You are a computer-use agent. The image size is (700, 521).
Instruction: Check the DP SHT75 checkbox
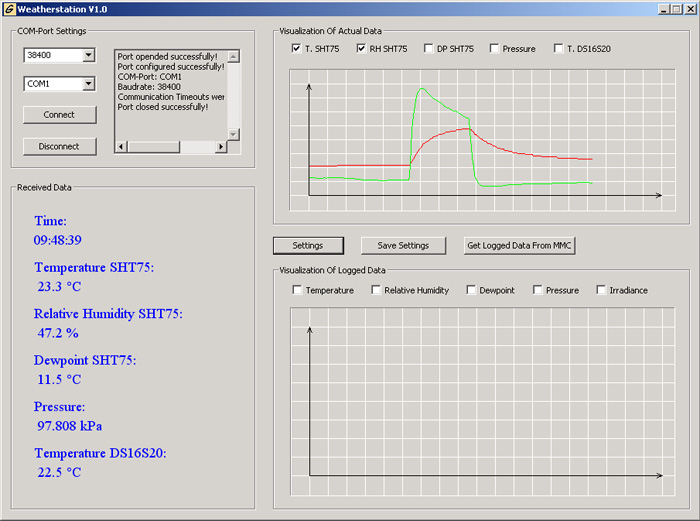coord(428,48)
